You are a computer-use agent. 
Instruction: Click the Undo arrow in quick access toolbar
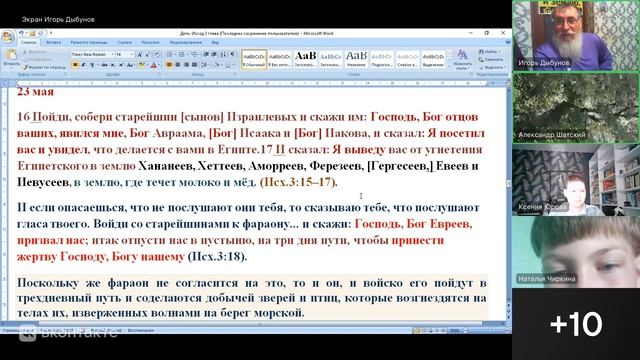tap(21, 33)
